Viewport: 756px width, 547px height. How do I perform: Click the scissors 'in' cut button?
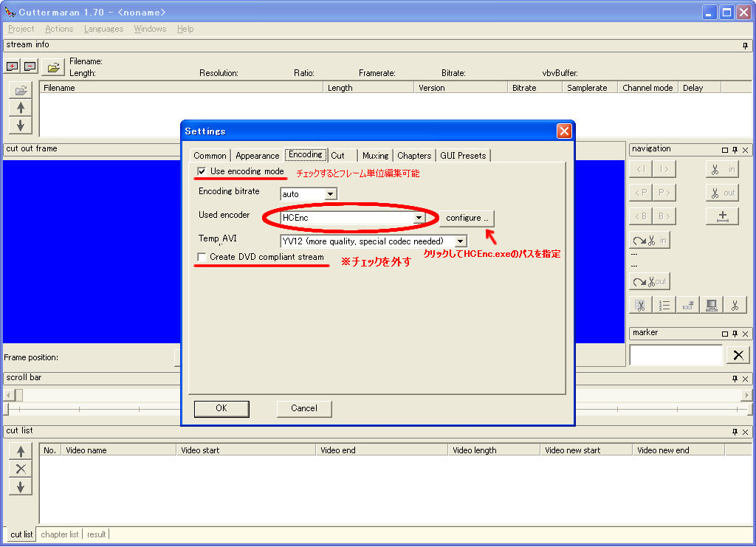coord(722,169)
